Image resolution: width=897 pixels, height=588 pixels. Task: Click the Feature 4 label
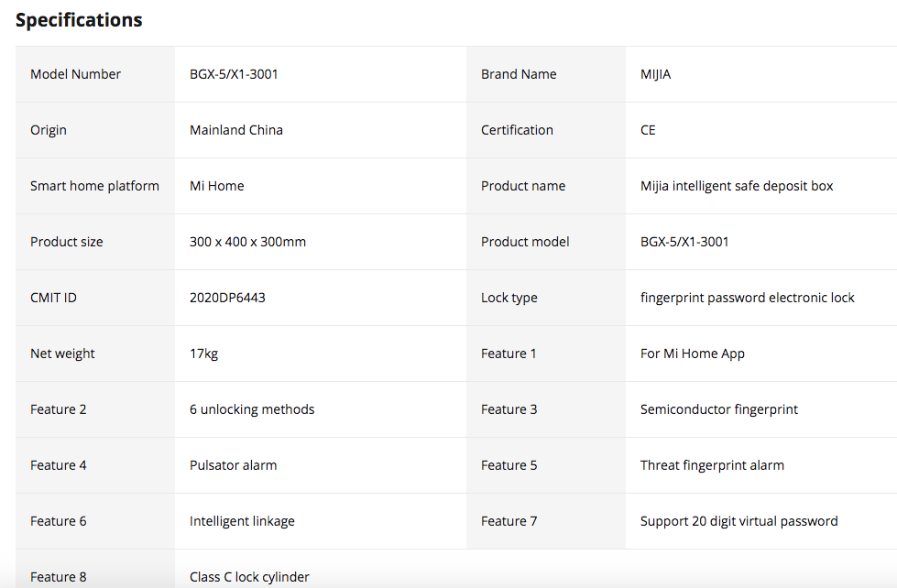click(59, 465)
